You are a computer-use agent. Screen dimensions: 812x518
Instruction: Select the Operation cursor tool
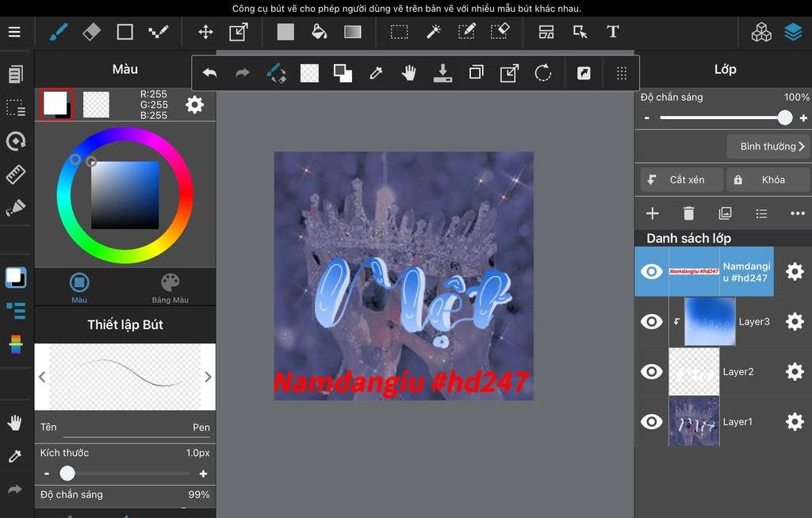[580, 32]
